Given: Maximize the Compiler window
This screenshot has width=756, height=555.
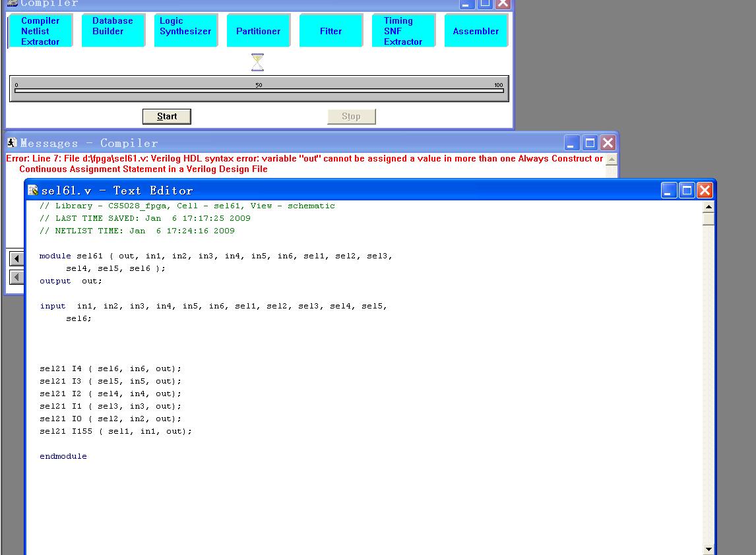Looking at the screenshot, I should 485,4.
